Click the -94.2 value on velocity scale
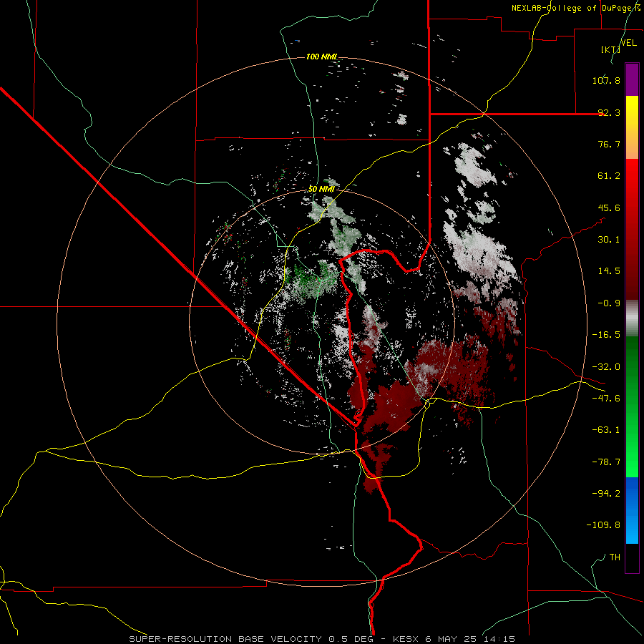This screenshot has height=644, width=644. point(606,494)
